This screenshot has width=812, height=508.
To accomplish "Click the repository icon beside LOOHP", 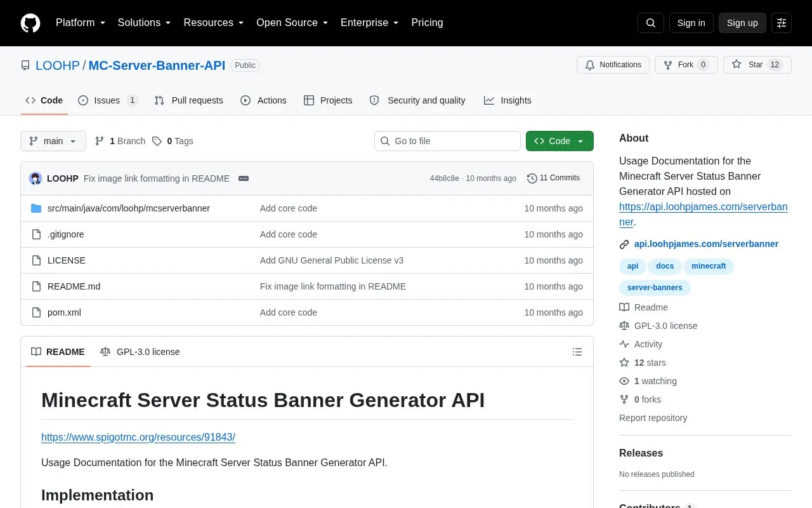I will click(x=25, y=65).
